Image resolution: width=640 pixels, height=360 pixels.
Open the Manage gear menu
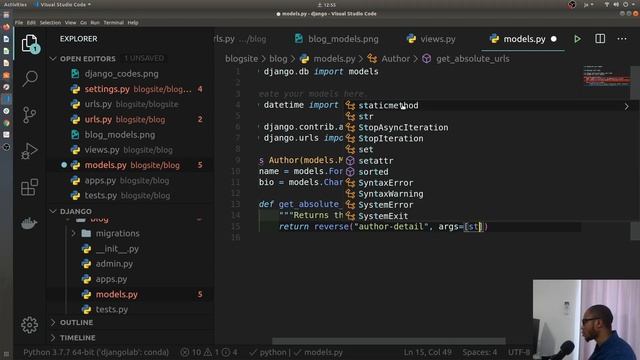click(29, 325)
